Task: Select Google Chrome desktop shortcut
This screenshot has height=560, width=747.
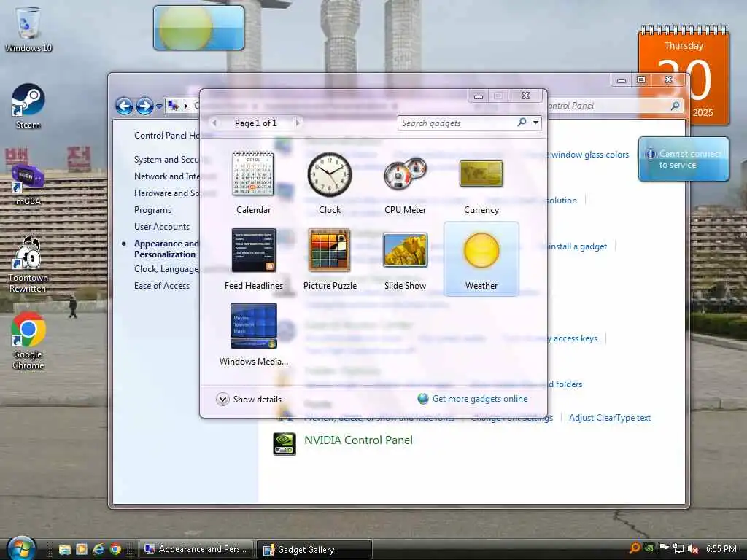Action: (28, 341)
